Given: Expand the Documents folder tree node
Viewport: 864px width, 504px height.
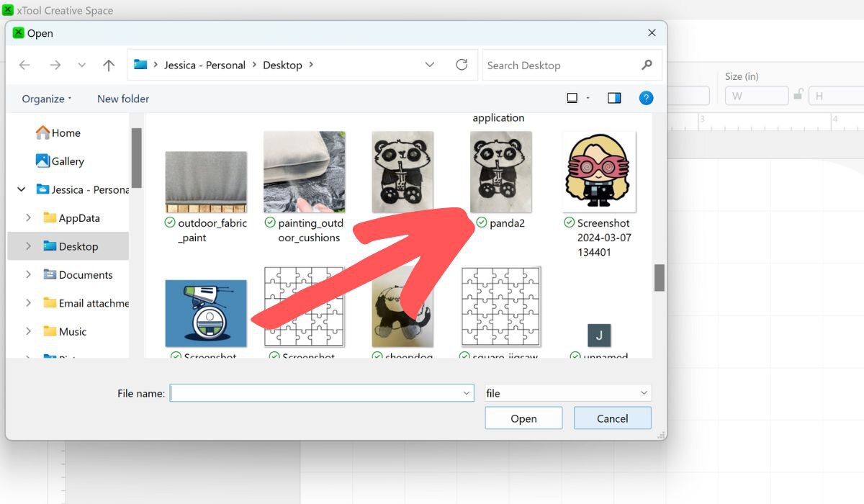Looking at the screenshot, I should click(28, 275).
